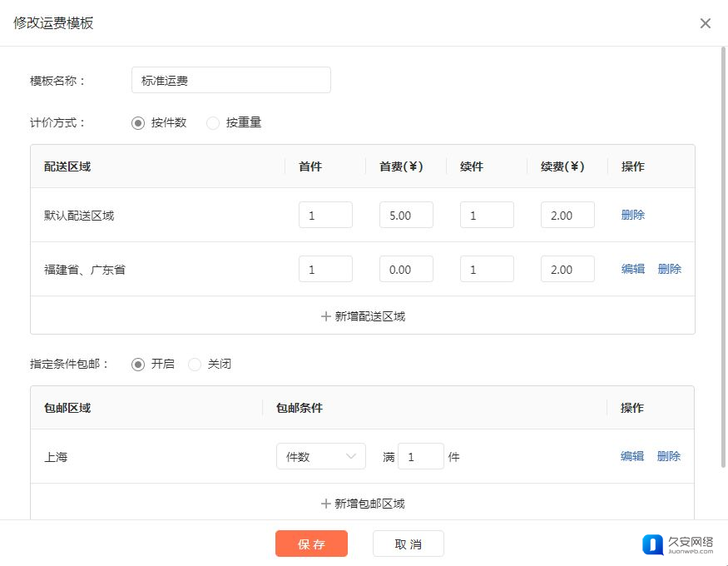
Task: Click the 模板名称 input field
Action: point(230,81)
